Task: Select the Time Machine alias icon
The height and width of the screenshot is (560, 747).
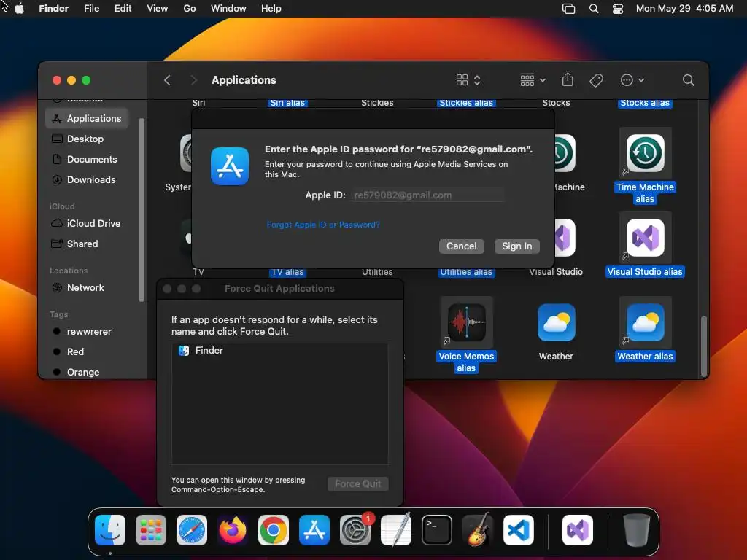Action: 645,153
